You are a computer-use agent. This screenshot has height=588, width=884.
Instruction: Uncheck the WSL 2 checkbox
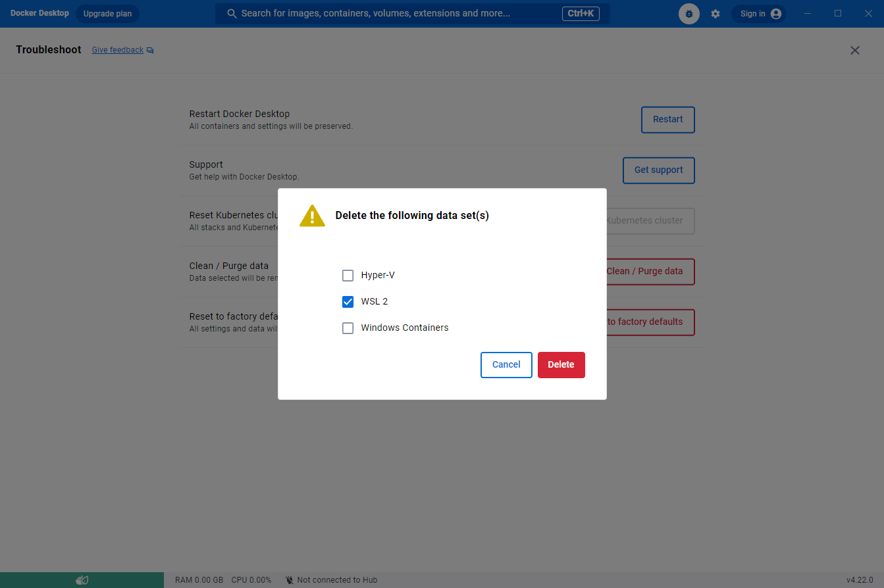point(348,301)
